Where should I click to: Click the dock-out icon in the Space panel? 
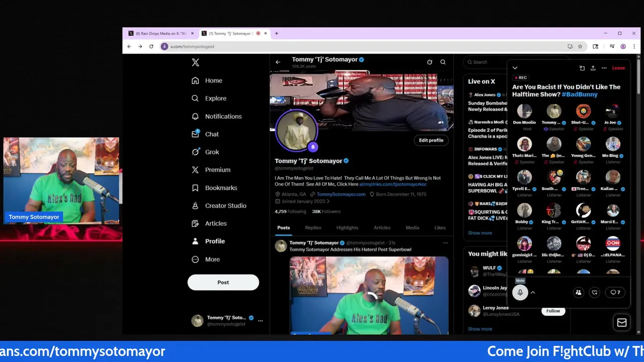582,68
